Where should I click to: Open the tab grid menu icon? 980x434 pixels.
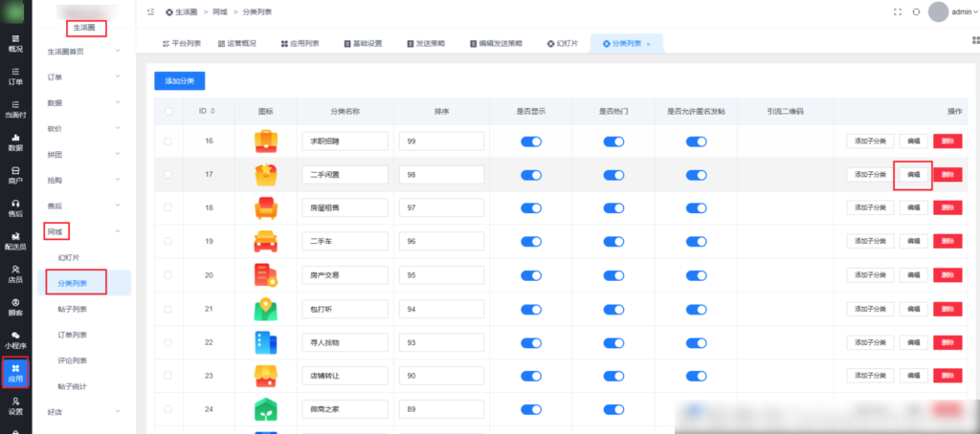pos(975,40)
